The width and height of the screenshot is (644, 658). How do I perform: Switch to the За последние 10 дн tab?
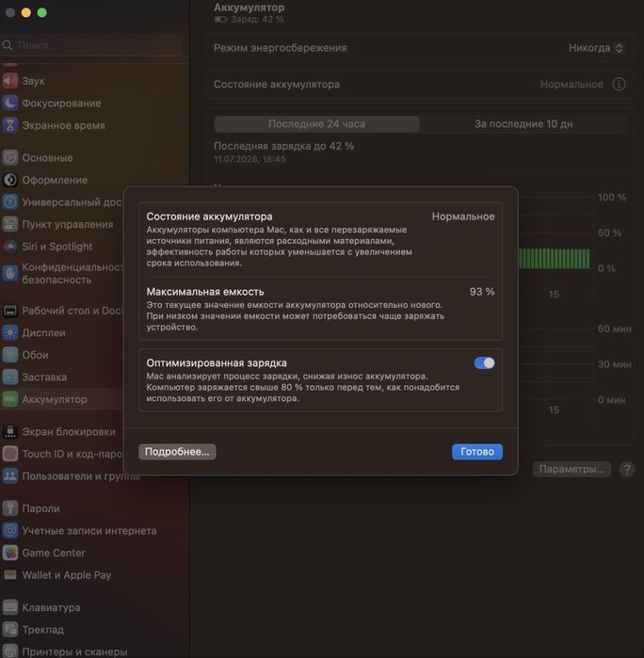coord(523,124)
